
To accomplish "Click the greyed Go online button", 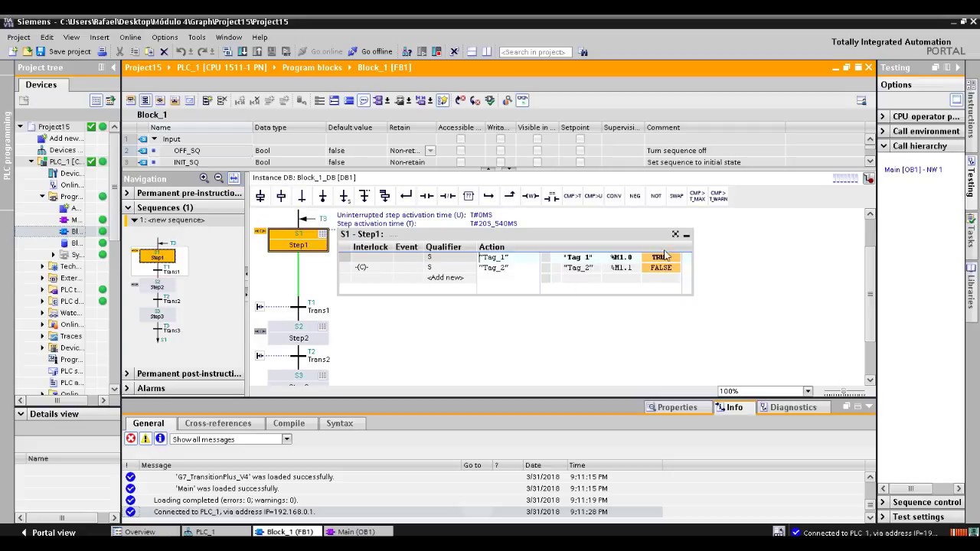I will pos(321,51).
